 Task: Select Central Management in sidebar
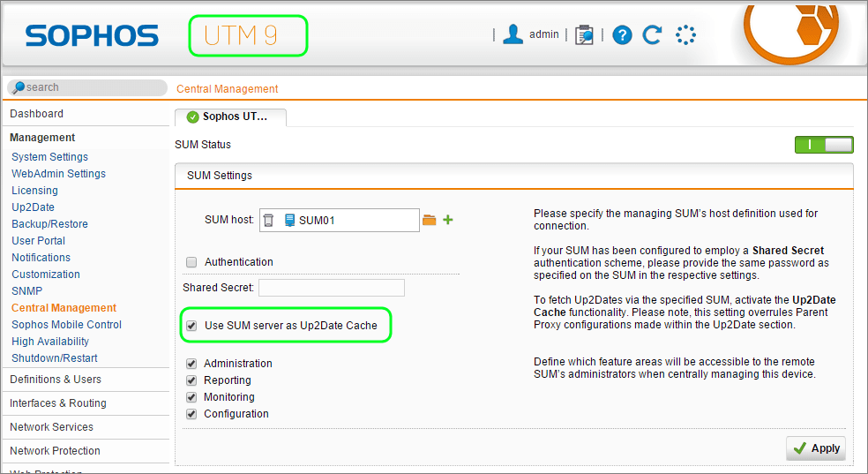coord(64,308)
